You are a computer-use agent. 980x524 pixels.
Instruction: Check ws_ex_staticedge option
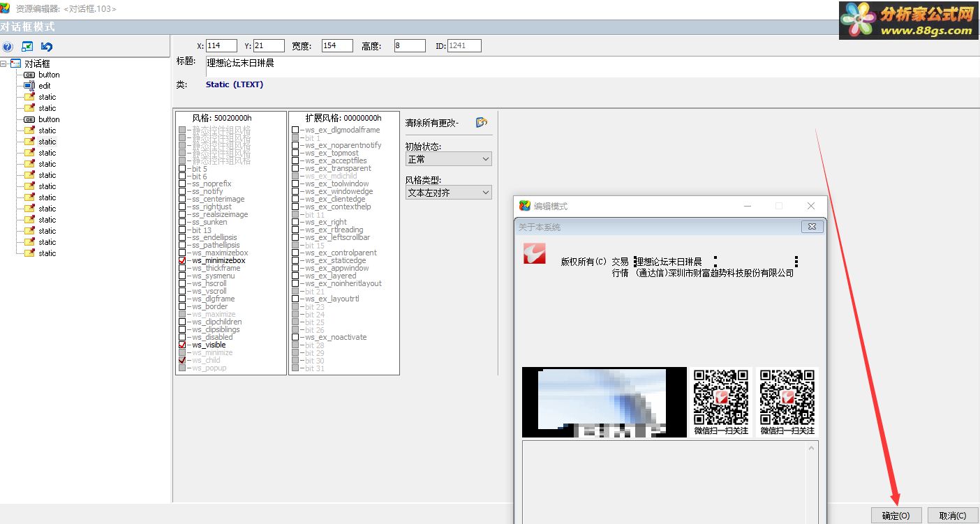295,260
